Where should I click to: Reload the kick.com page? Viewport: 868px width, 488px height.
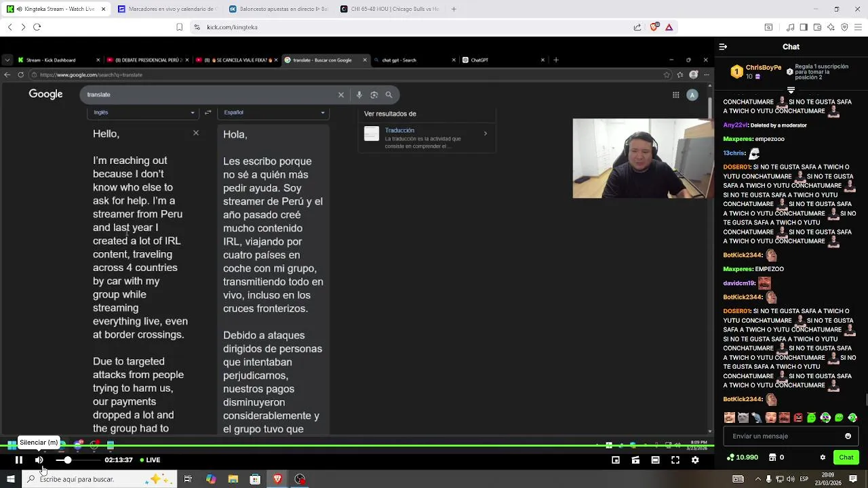coord(37,27)
